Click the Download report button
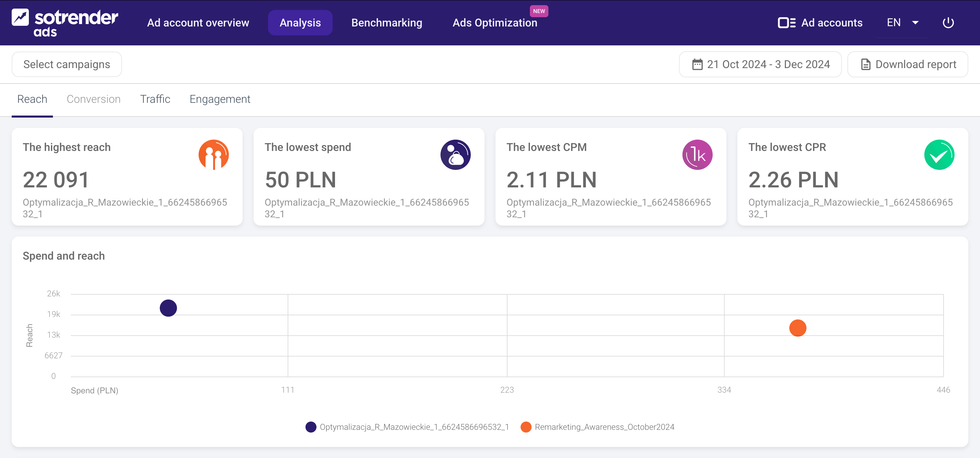980x458 pixels. pos(907,64)
